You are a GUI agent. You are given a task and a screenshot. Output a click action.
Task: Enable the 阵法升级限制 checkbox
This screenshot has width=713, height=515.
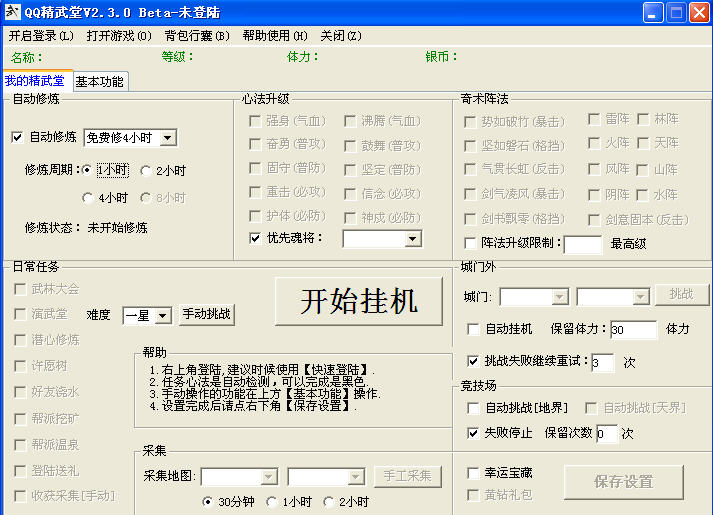click(x=470, y=243)
